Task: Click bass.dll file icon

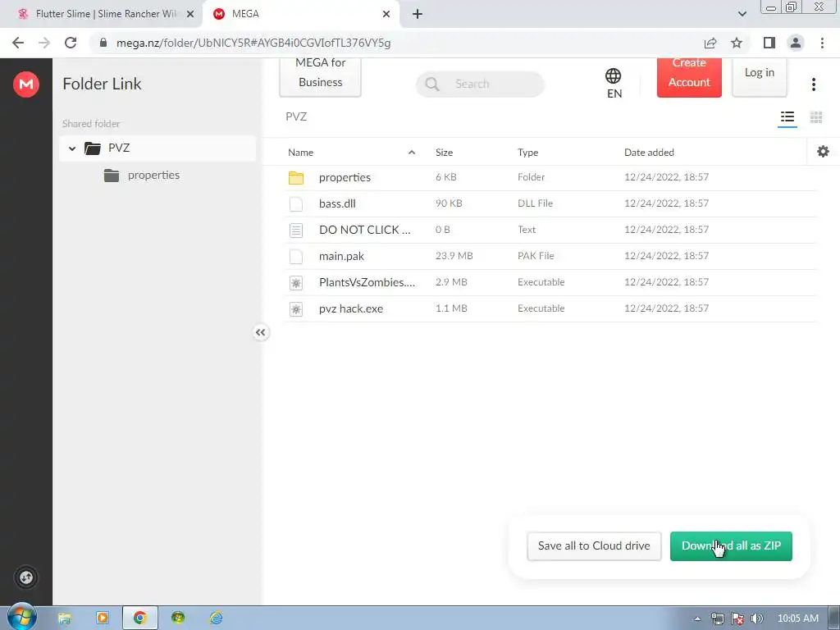Action: click(295, 203)
